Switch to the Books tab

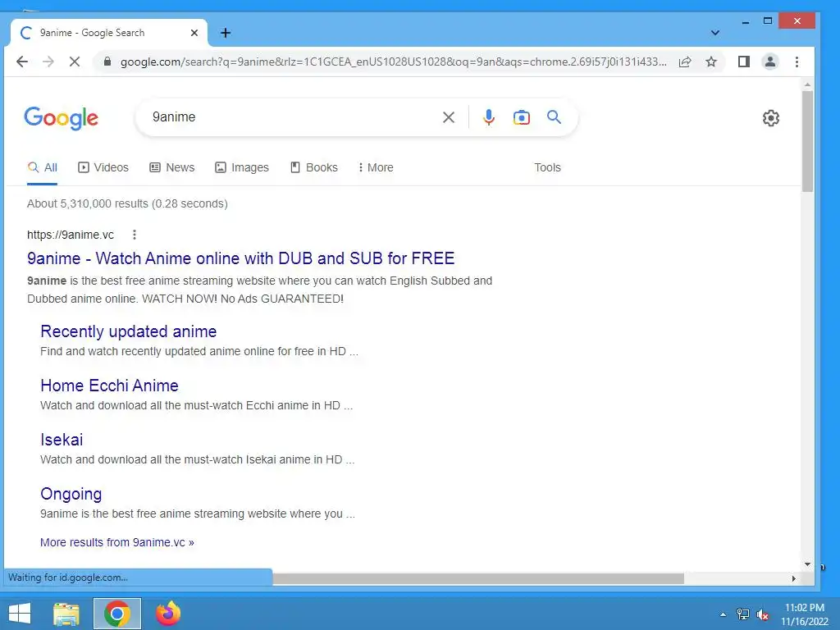click(x=314, y=167)
